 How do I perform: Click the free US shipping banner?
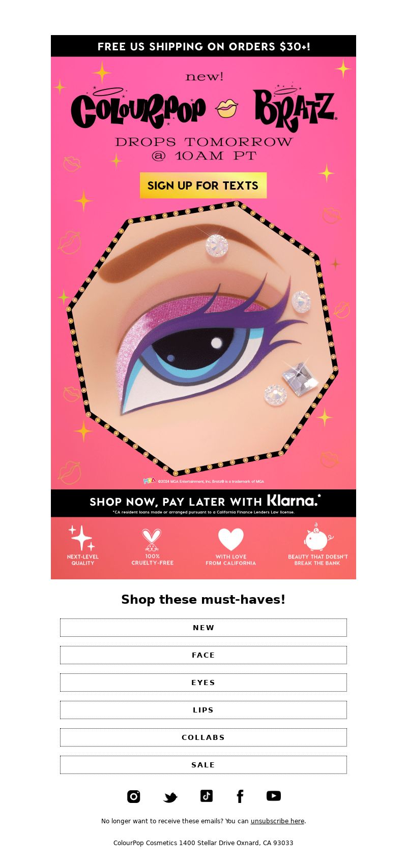pyautogui.click(x=203, y=46)
